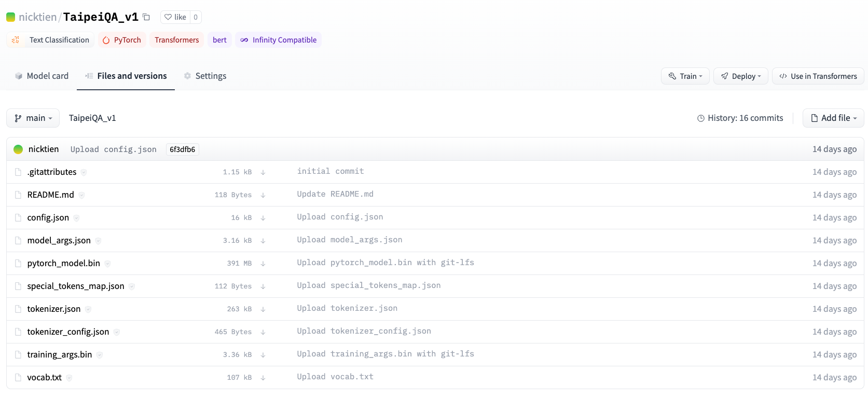
Task: Open commit hash 6f3dfb6
Action: click(x=183, y=149)
